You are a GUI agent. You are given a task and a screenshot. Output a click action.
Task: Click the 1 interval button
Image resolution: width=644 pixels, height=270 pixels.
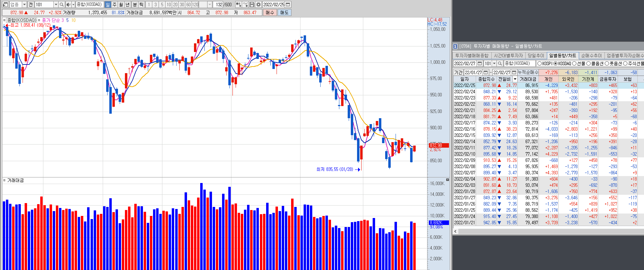tap(149, 5)
